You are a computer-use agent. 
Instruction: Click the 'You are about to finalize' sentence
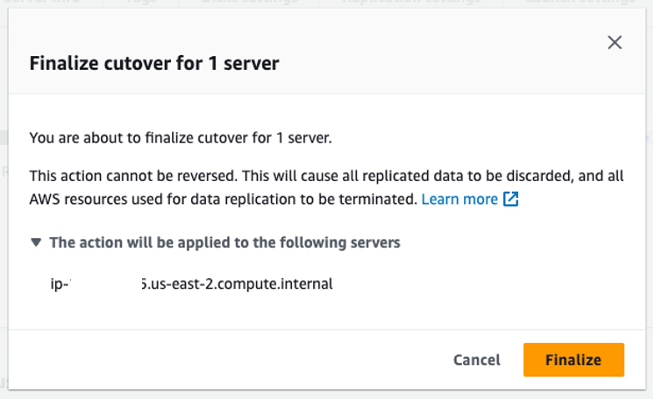(181, 138)
